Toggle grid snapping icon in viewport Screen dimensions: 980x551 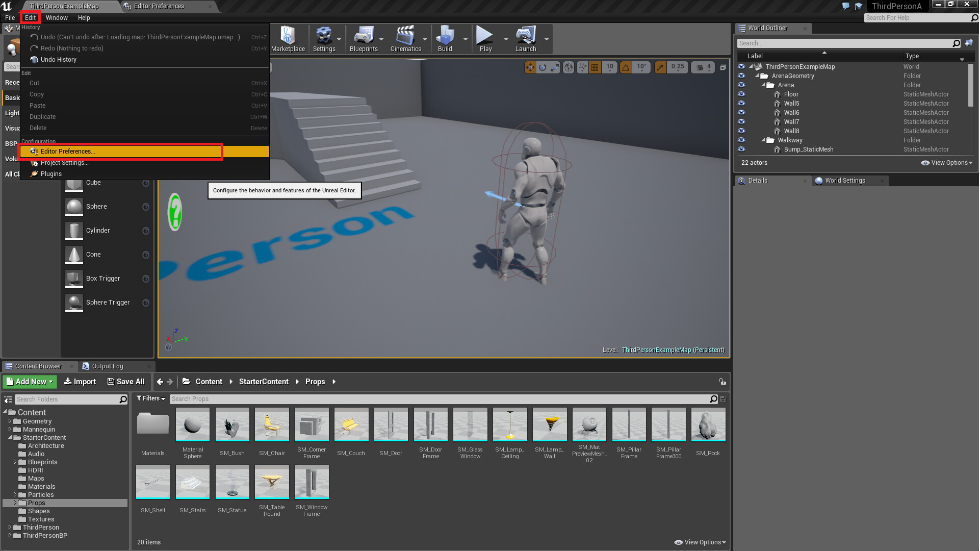[x=595, y=67]
